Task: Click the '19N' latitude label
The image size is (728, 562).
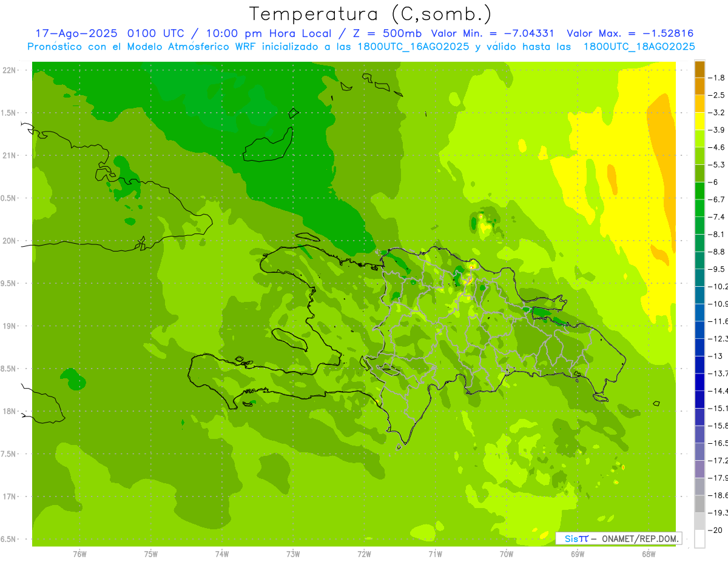Action: pos(8,326)
